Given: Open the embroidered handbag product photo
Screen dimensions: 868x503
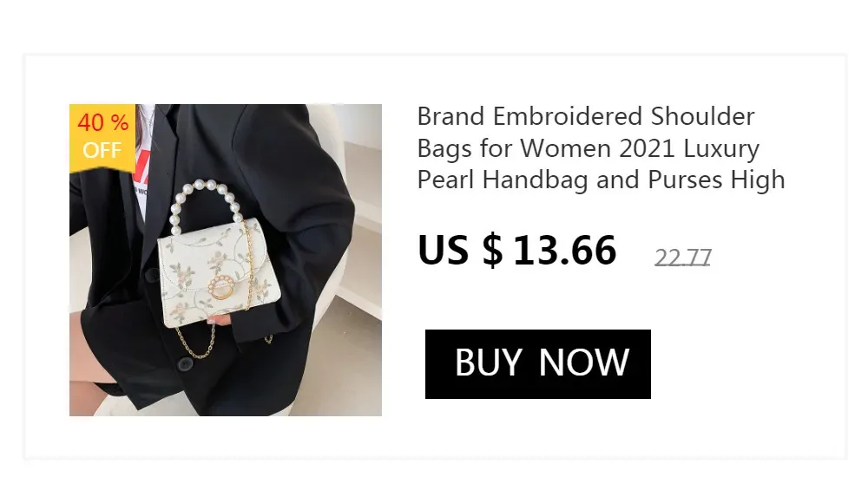Looking at the screenshot, I should [226, 260].
